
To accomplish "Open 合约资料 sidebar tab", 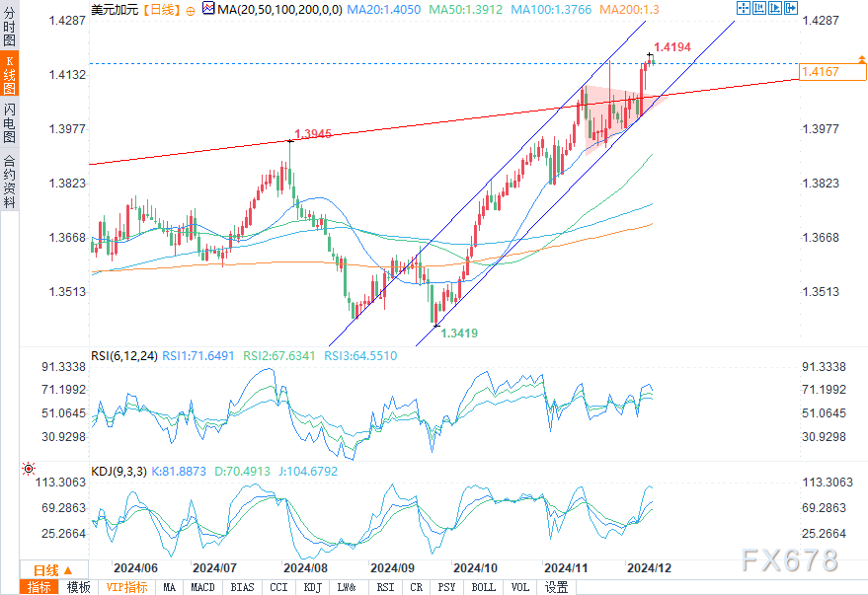I will click(x=10, y=181).
